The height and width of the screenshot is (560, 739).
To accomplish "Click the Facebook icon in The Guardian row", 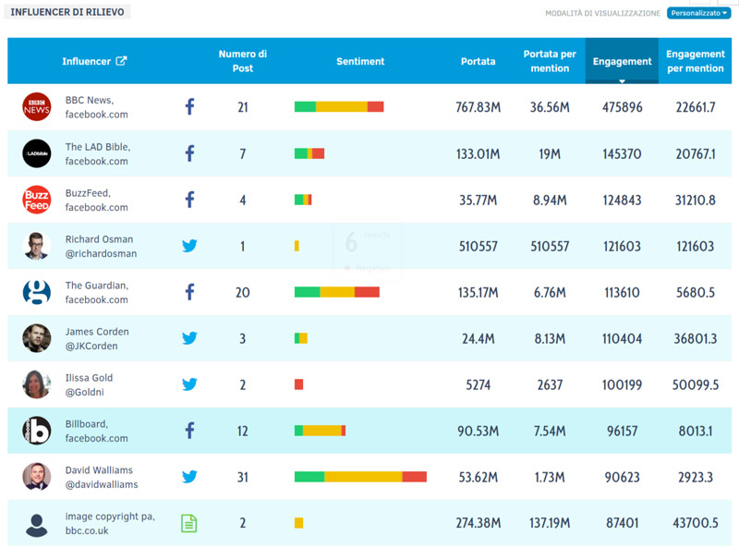I will pyautogui.click(x=189, y=292).
